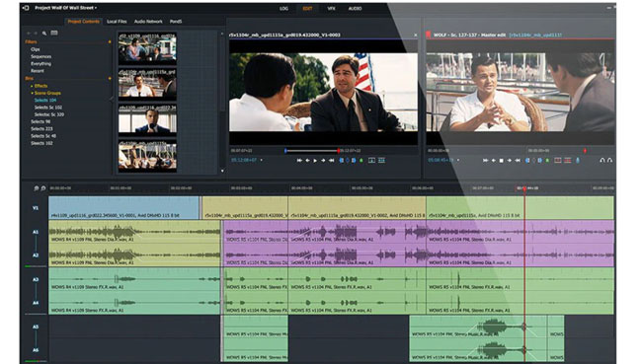This screenshot has width=642, height=364.
Task: Open the source viewer timecode dropdown arrow
Action: (x=262, y=160)
